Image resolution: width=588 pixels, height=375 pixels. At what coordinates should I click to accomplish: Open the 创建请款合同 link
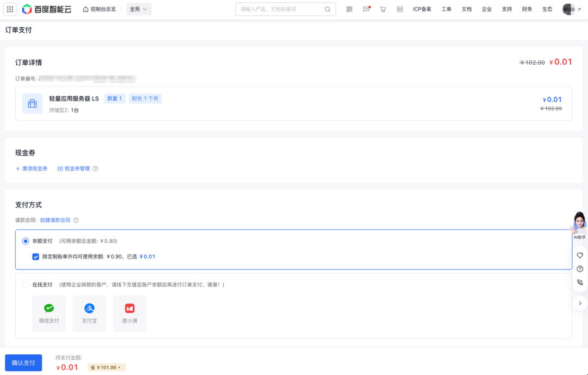click(x=55, y=220)
